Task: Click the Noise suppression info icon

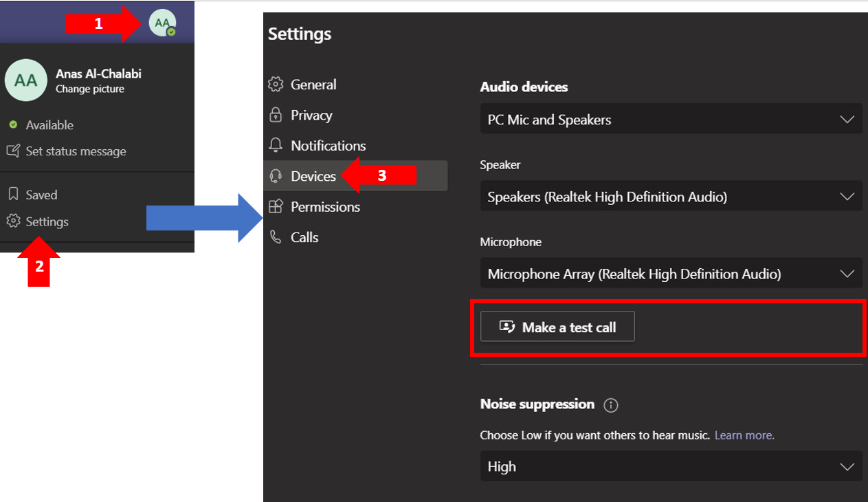Action: pos(610,405)
